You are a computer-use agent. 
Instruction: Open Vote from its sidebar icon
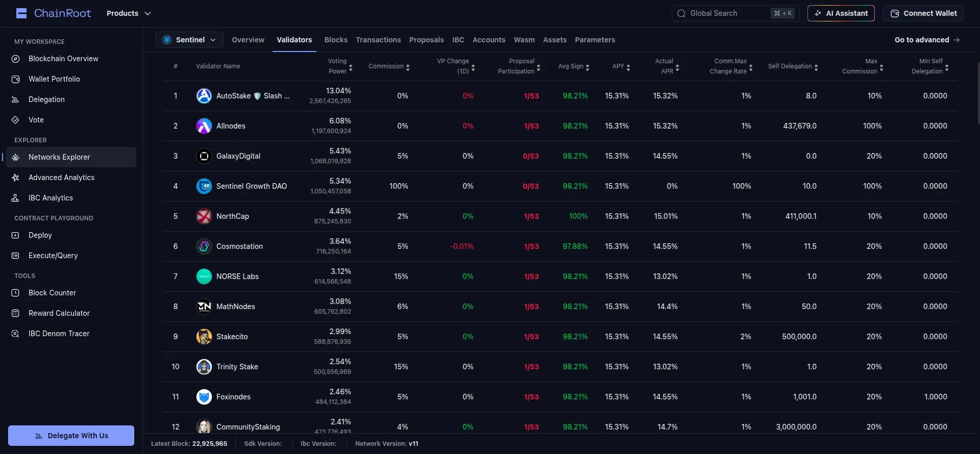coord(15,120)
